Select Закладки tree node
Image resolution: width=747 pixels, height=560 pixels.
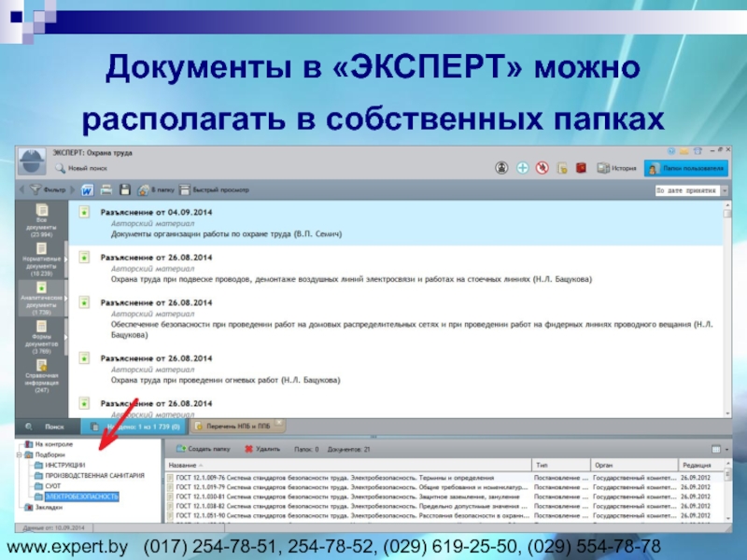pos(43,507)
